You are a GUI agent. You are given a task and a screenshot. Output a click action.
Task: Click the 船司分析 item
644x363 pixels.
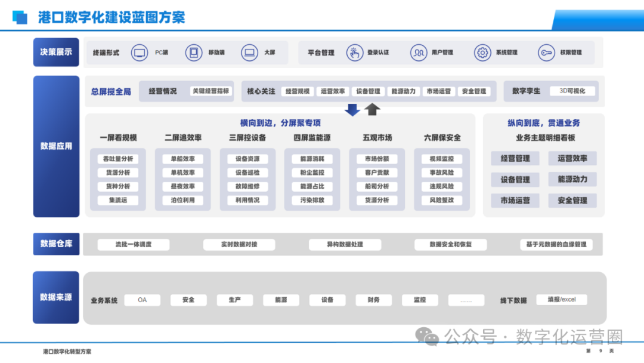tap(377, 186)
